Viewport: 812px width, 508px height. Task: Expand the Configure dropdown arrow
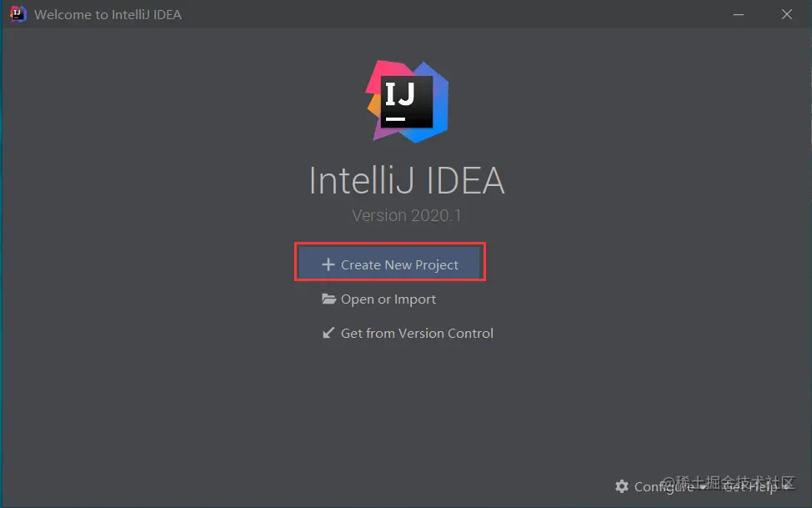click(x=702, y=487)
